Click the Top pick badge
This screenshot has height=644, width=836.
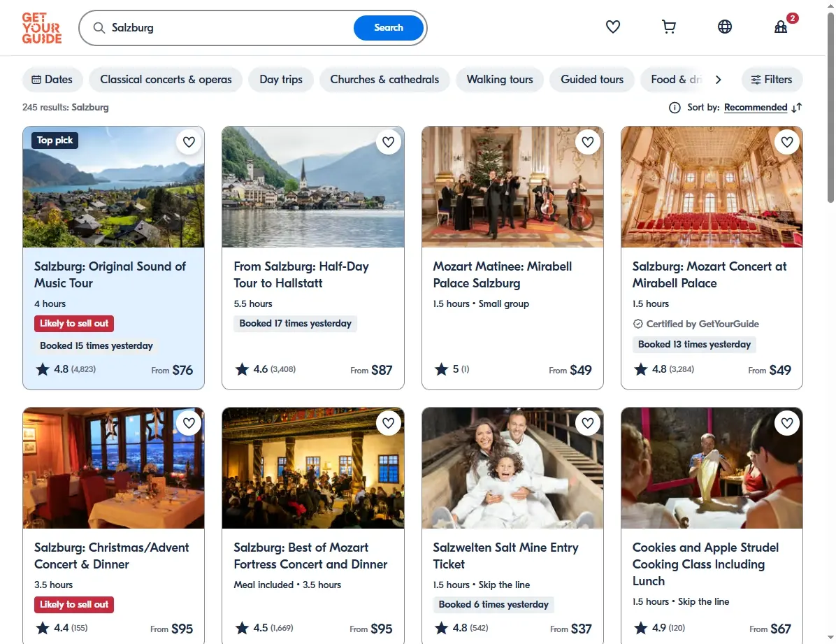[55, 141]
